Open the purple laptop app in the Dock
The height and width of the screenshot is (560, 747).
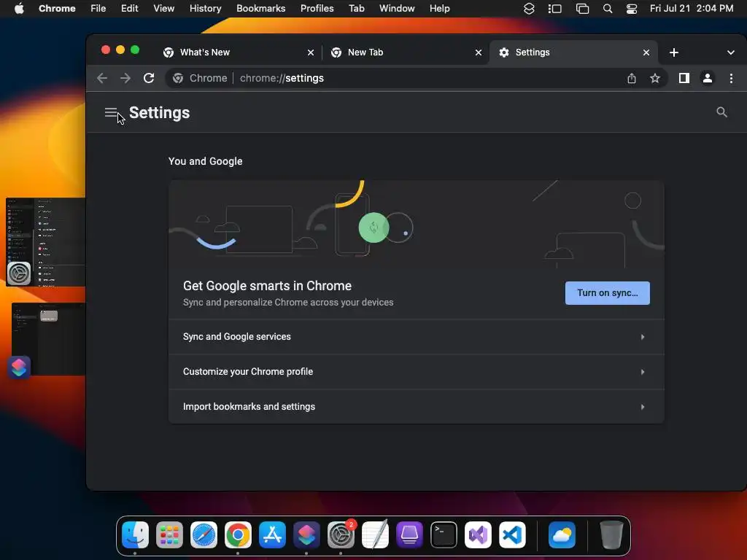click(409, 534)
